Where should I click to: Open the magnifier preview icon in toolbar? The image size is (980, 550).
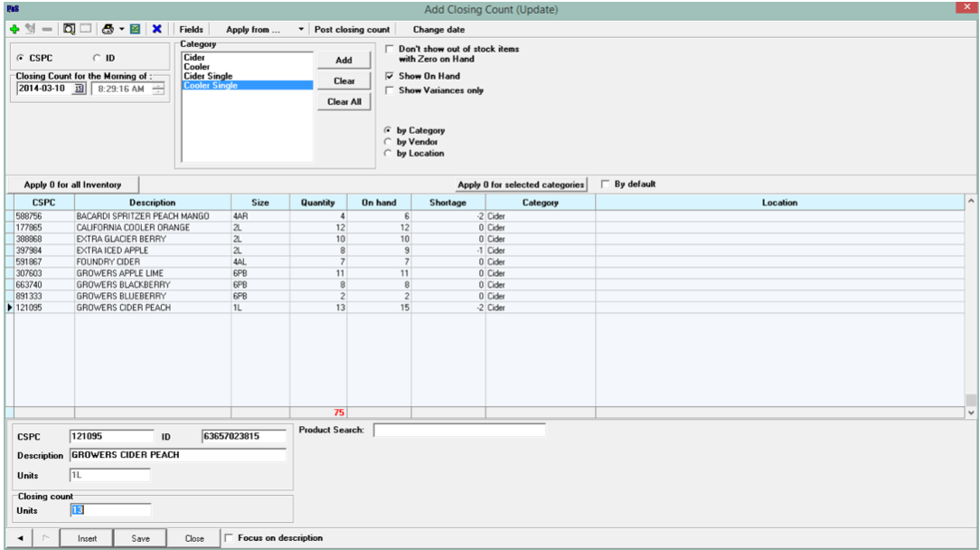coord(69,29)
